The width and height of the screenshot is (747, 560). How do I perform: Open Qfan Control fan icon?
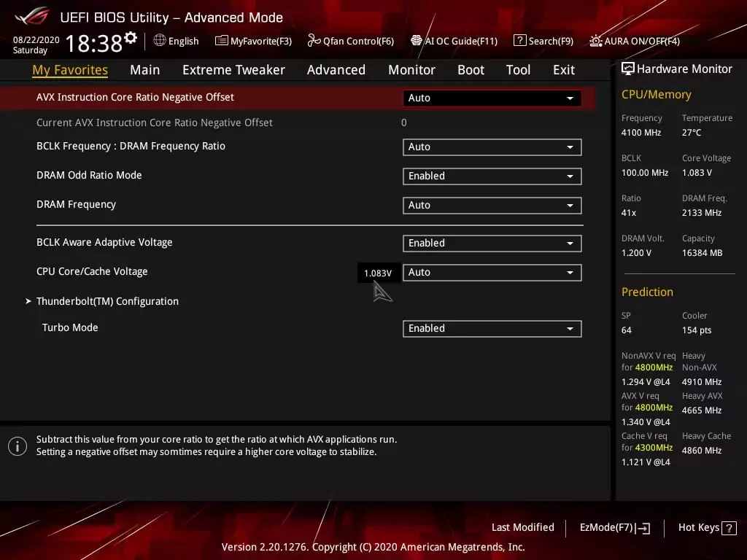314,41
